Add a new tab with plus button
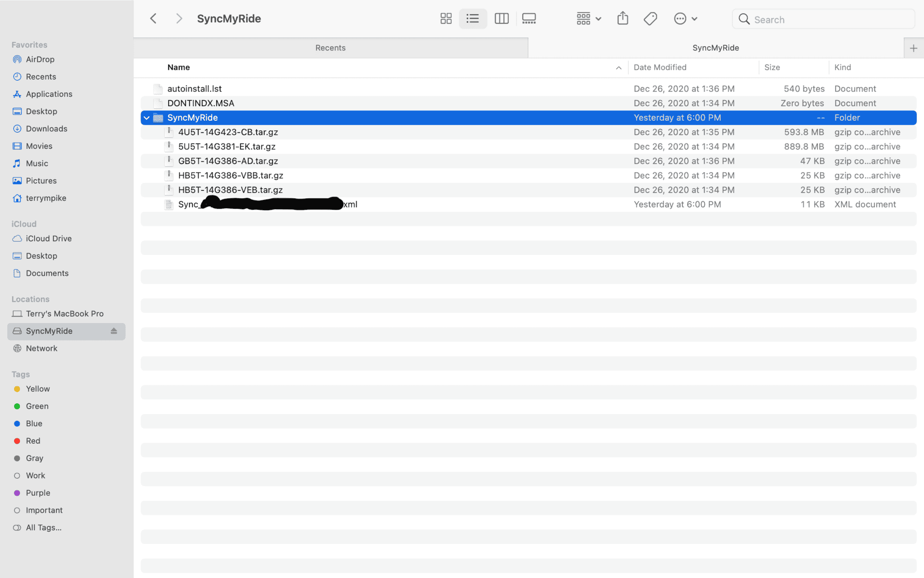This screenshot has height=578, width=924. pyautogui.click(x=913, y=48)
